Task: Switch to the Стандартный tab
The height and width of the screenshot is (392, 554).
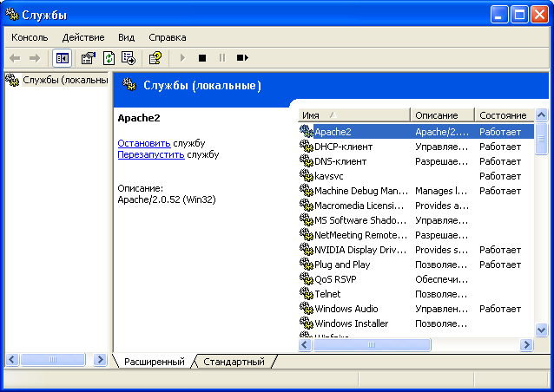Action: coord(234,362)
